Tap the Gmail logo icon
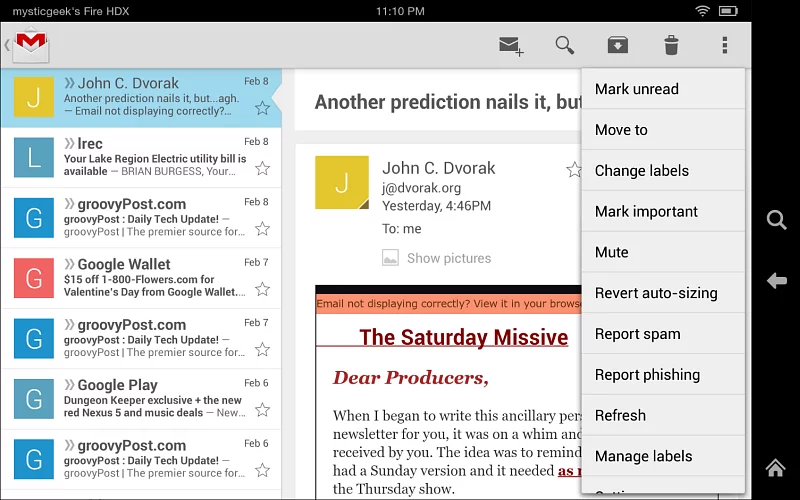800x500 pixels. 31,45
